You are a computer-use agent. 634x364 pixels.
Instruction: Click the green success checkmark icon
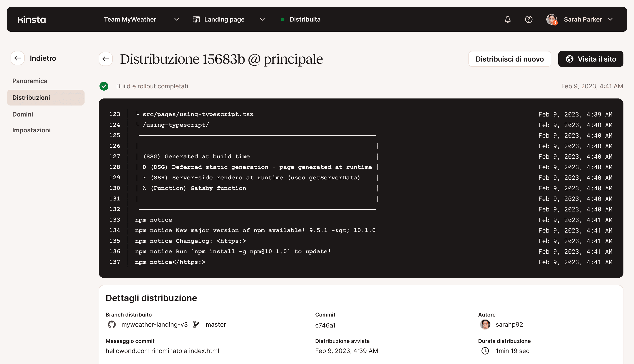coord(104,86)
